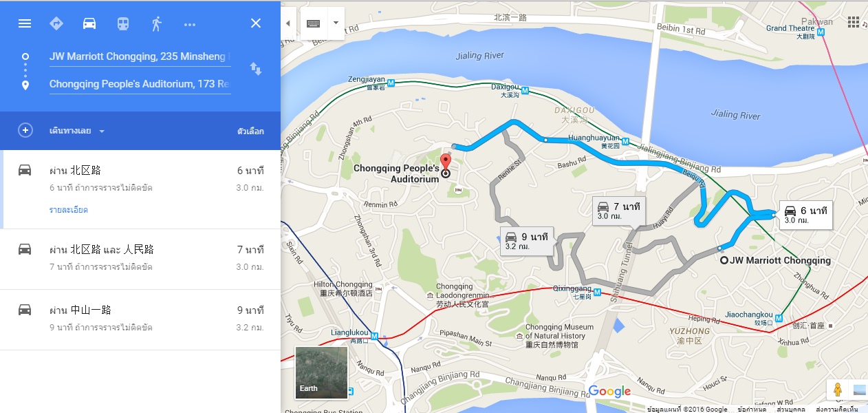868x413 pixels.
Task: Edit the JW Marriott Chongqing starting field
Action: (x=140, y=56)
